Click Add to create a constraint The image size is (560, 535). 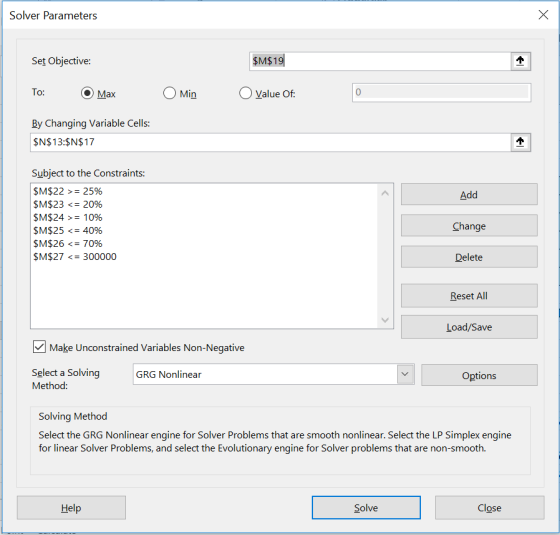point(469,195)
